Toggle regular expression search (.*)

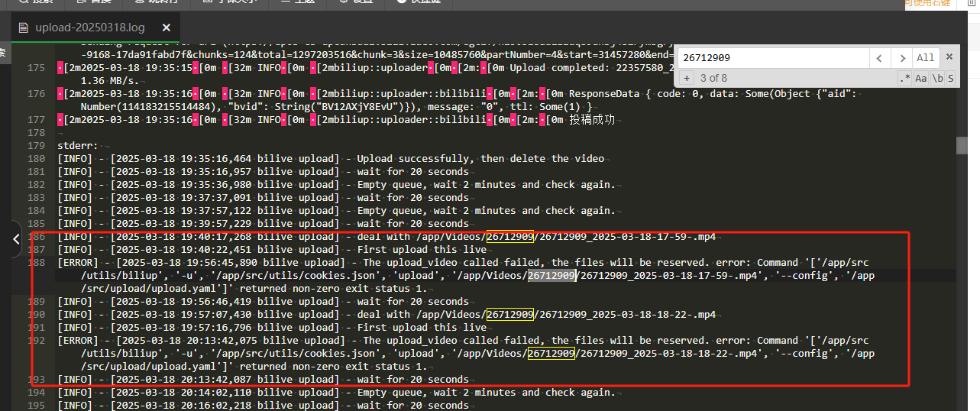click(906, 78)
